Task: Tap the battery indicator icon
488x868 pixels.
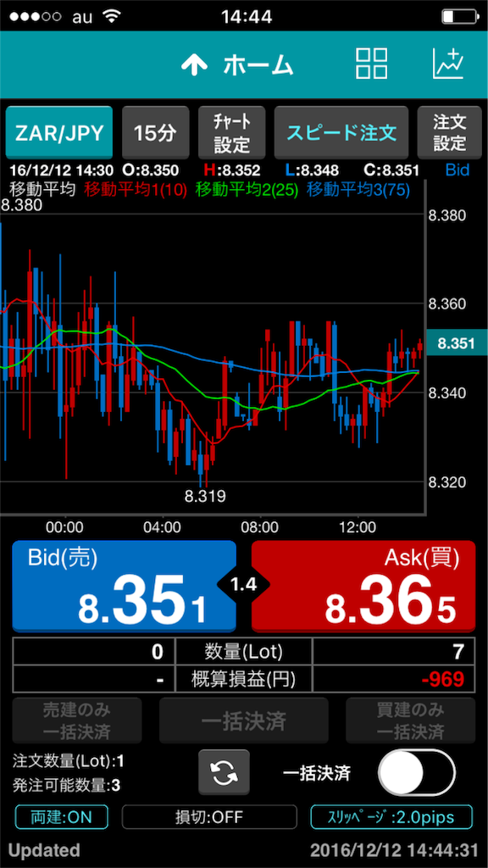Action: tap(458, 16)
